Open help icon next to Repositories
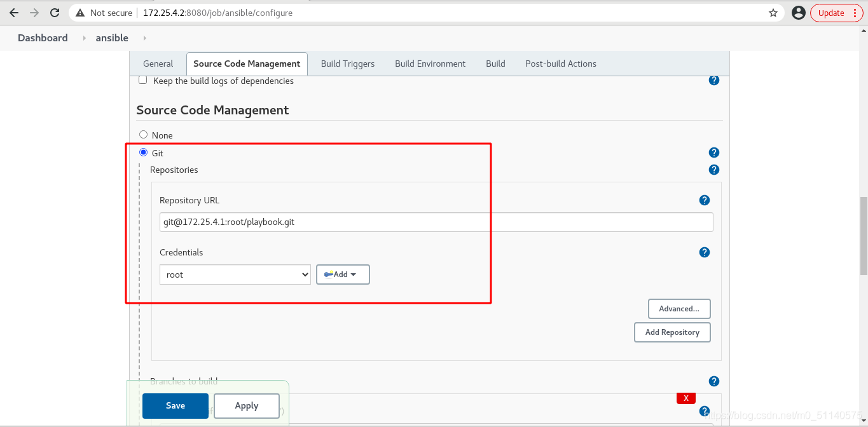The width and height of the screenshot is (868, 427). click(714, 170)
